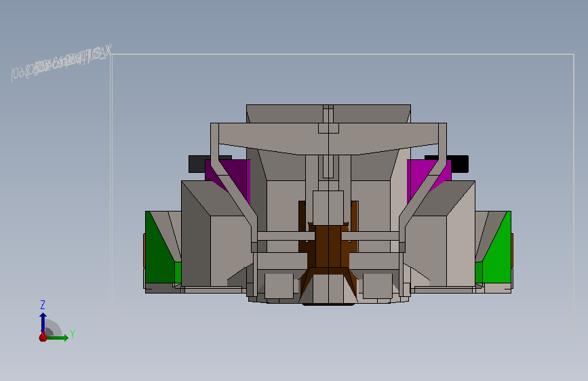
Task: Click the green Y axis arrow of the triad
Action: point(58,338)
